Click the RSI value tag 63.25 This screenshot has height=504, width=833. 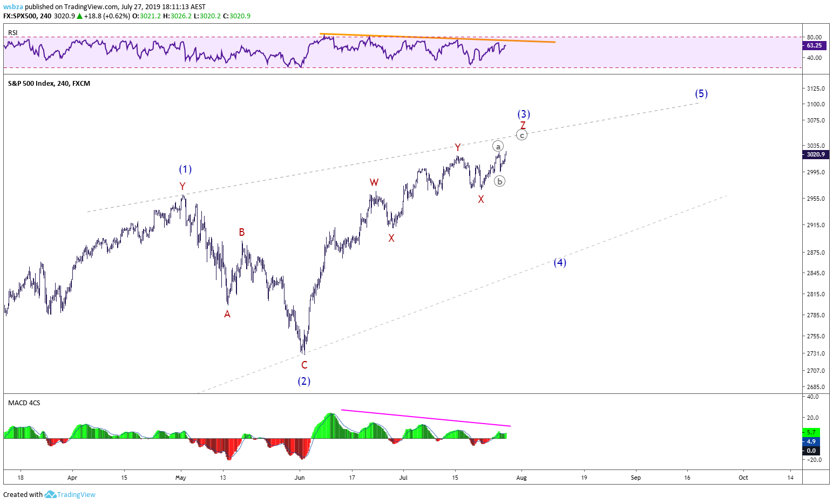814,46
